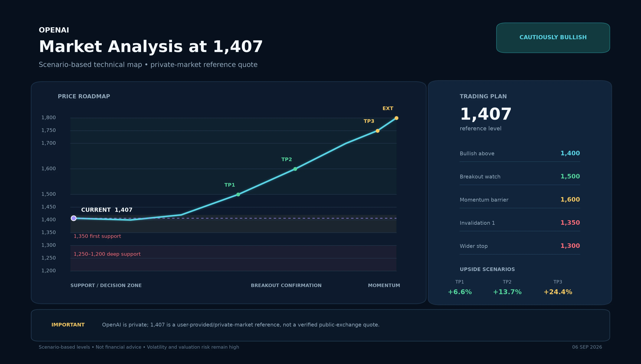The width and height of the screenshot is (641, 364).
Task: Click the 'reference level' caption
Action: 481,129
